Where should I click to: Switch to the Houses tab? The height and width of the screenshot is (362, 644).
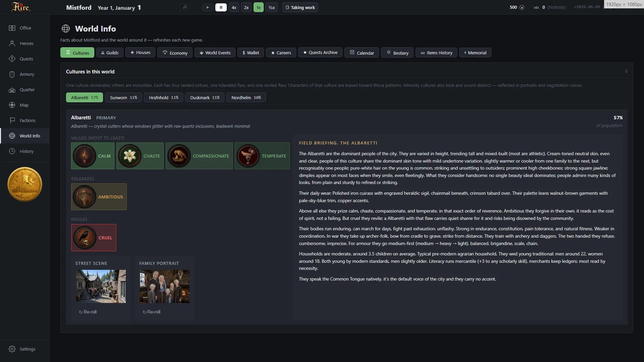140,53
